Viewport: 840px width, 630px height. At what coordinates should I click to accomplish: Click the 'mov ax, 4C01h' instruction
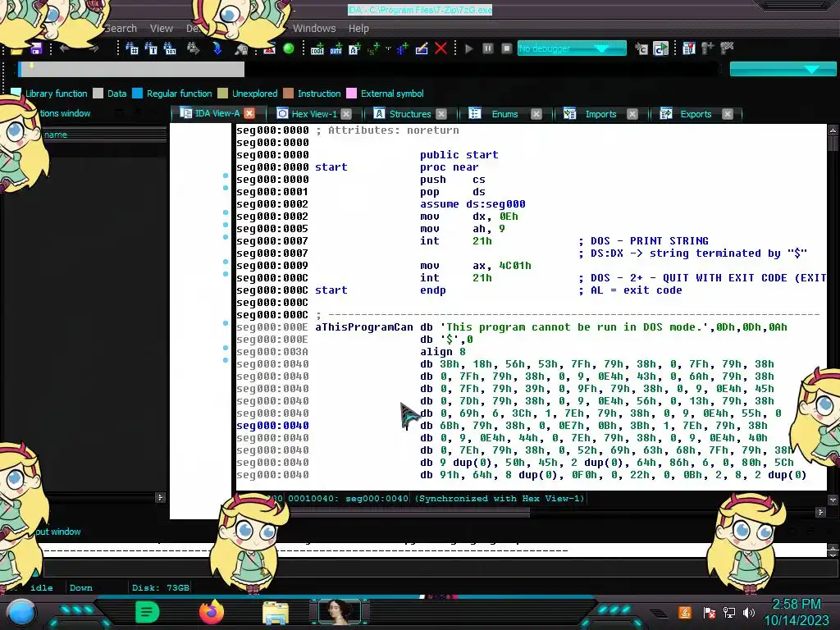[475, 266]
